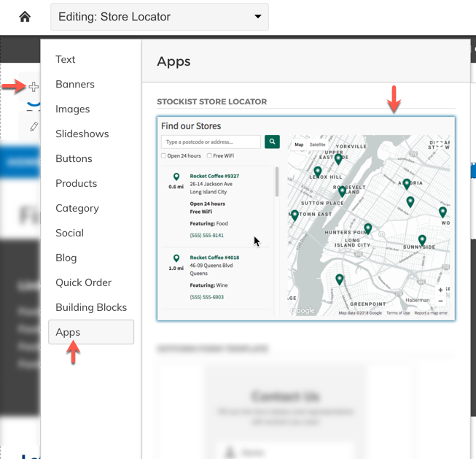The height and width of the screenshot is (459, 476).
Task: Open the Buttons category
Action: pos(74,158)
